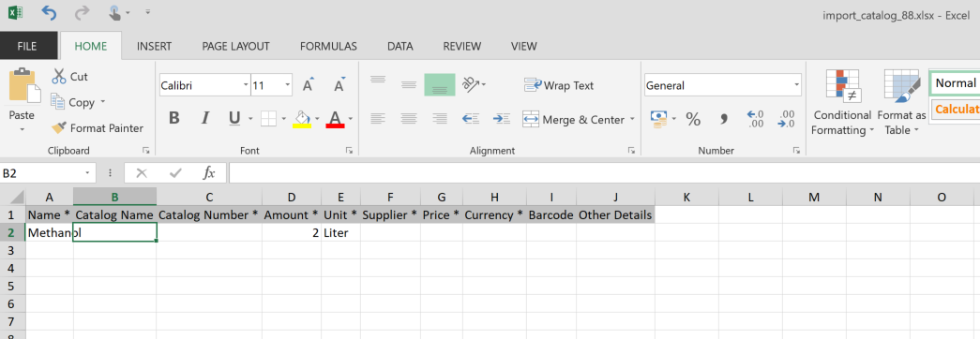Image resolution: width=980 pixels, height=339 pixels.
Task: Switch to the FORMULAS ribbon tab
Action: pyautogui.click(x=328, y=46)
